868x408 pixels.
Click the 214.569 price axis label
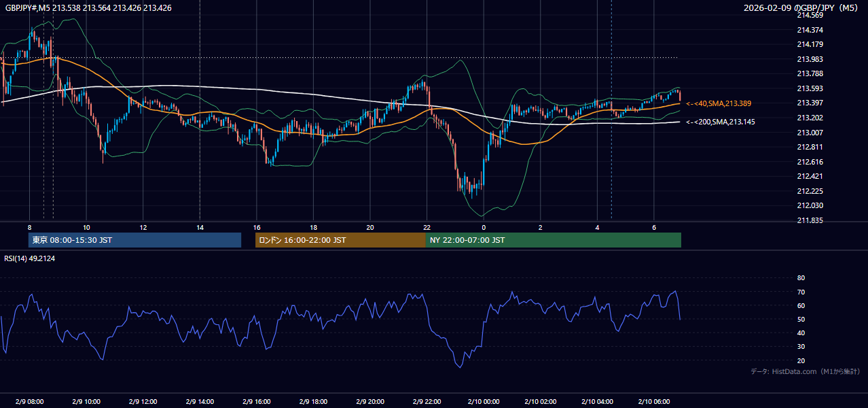tap(810, 15)
